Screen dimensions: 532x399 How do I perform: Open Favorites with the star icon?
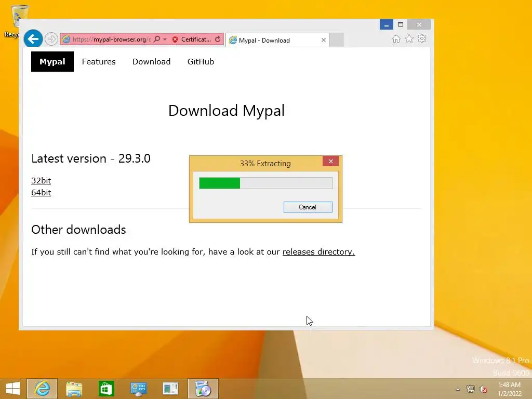pos(409,38)
